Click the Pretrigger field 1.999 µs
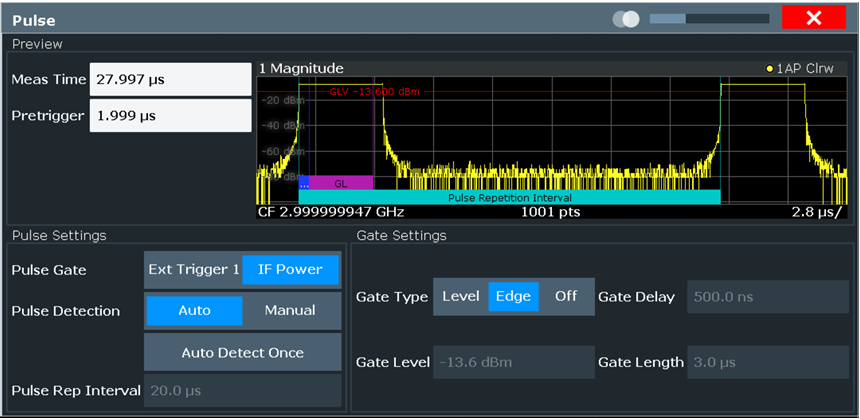This screenshot has width=860, height=420. [170, 116]
